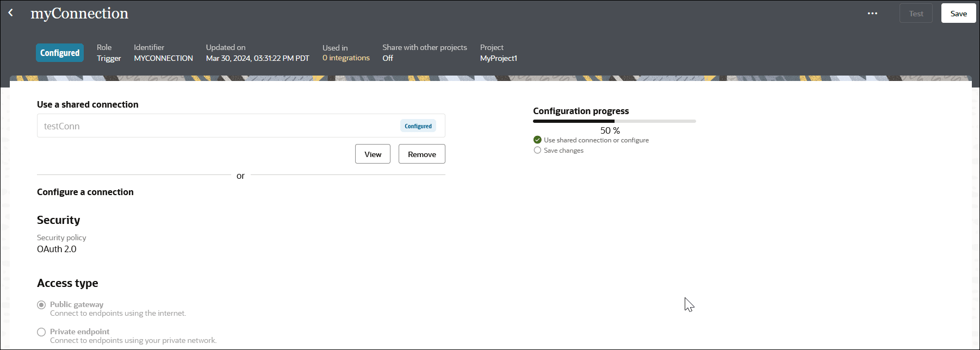Select the Private endpoint radio button

[41, 332]
